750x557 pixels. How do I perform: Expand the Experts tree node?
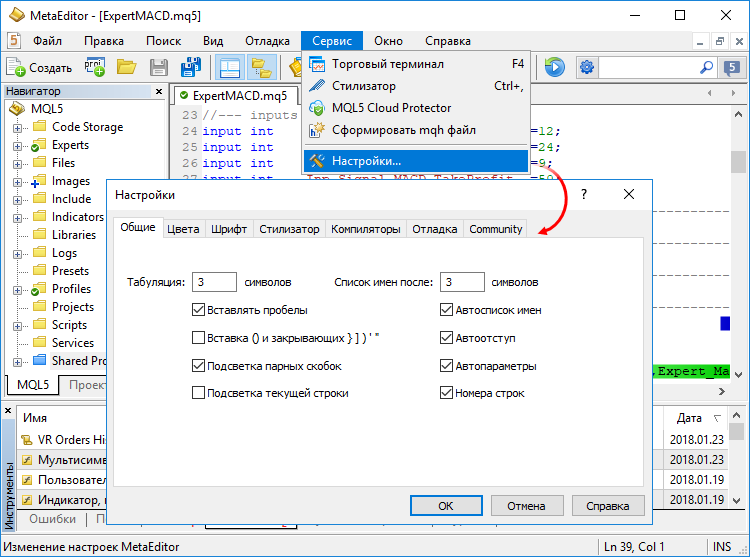coord(17,146)
